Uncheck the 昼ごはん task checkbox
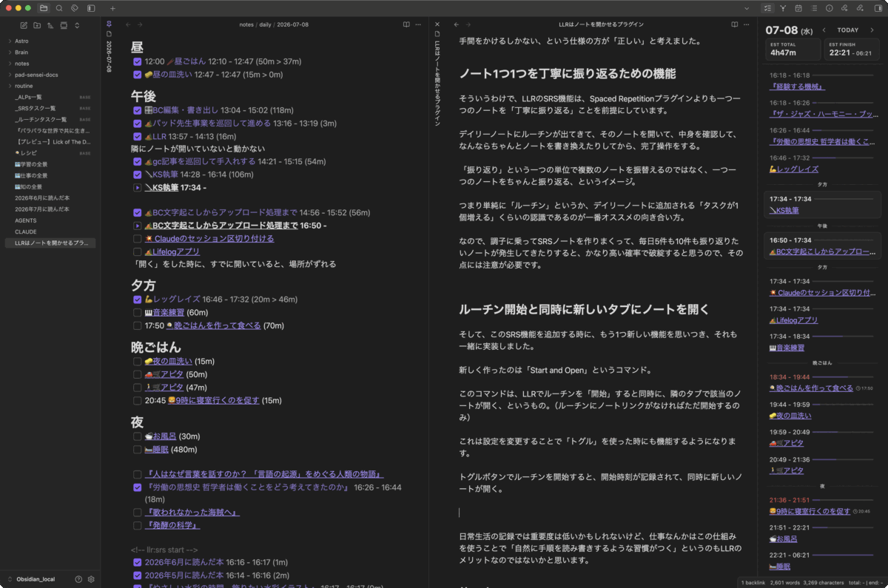Image resolution: width=888 pixels, height=588 pixels. pyautogui.click(x=138, y=61)
